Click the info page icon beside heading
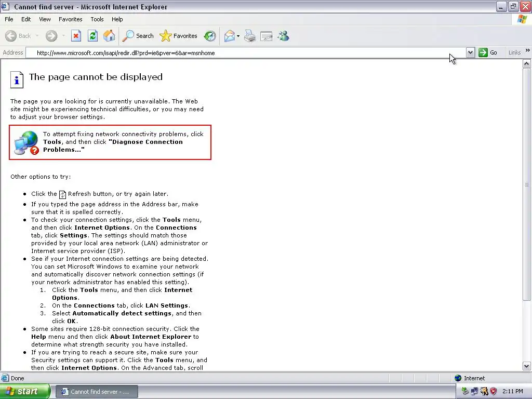 (x=17, y=79)
